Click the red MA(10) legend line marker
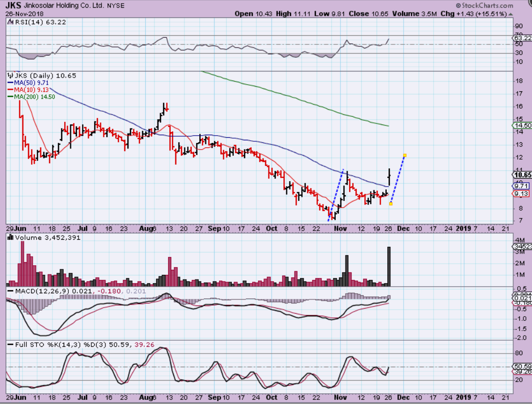 10,90
